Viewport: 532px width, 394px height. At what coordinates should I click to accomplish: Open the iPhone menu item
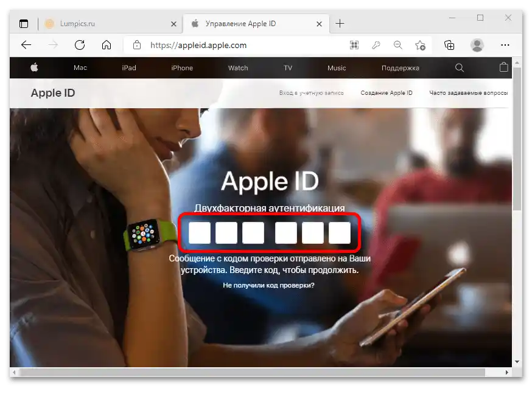(182, 67)
